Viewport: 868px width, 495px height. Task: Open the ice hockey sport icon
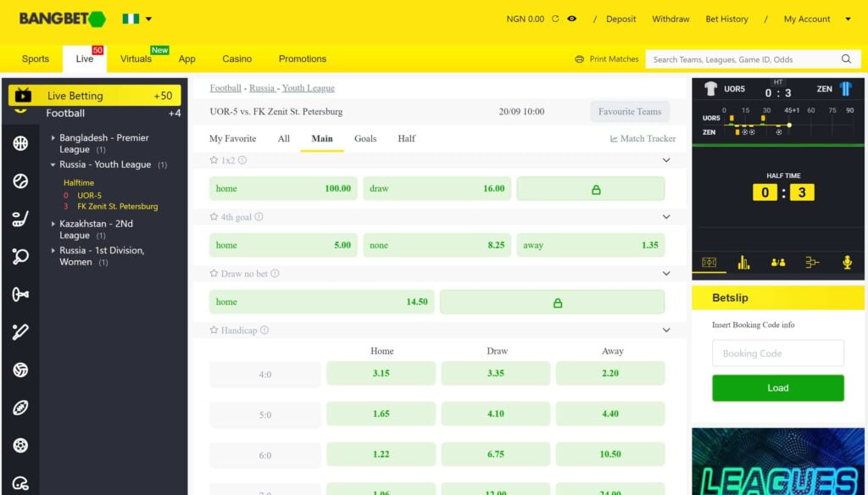(x=20, y=219)
